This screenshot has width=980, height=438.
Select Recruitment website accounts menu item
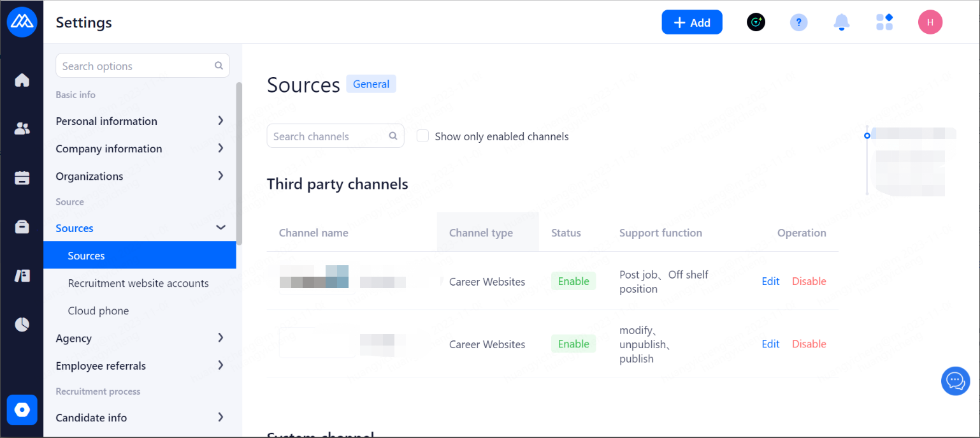138,283
